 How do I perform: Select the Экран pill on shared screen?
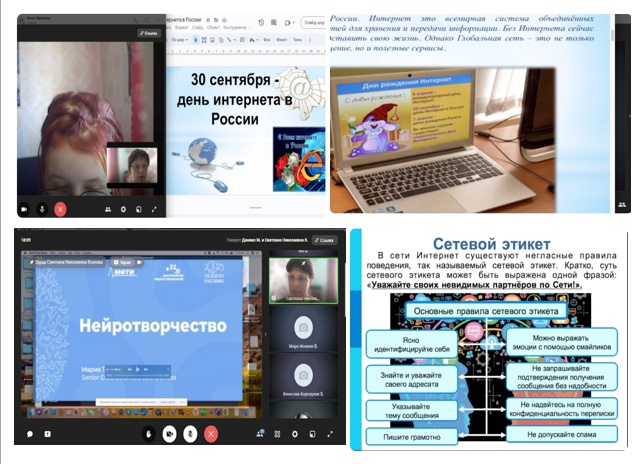click(123, 262)
